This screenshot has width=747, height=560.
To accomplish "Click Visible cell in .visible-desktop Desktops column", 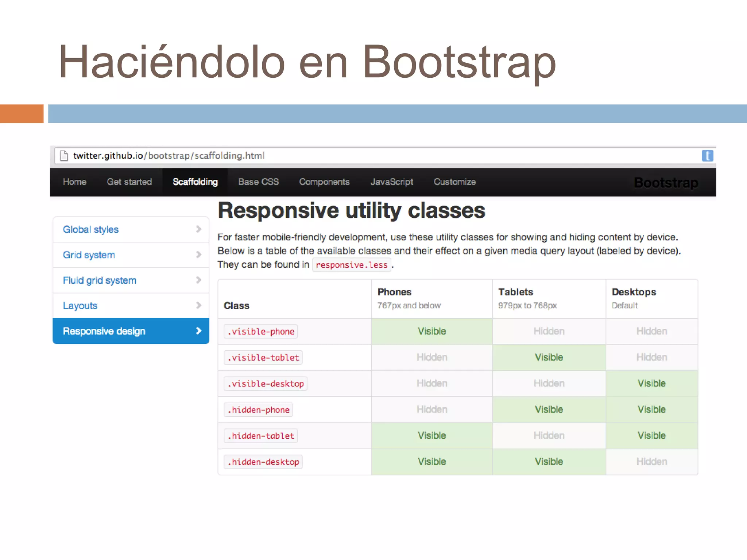I will (652, 383).
